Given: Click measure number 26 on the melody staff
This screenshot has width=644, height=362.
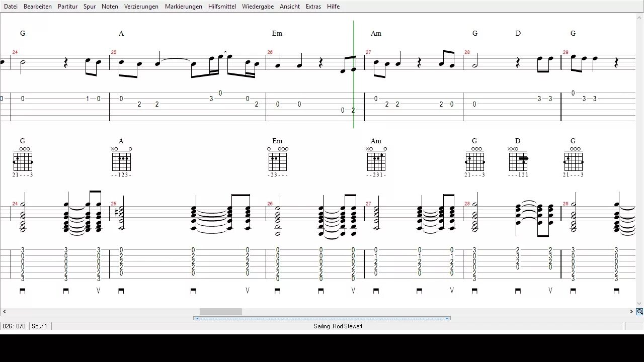Looking at the screenshot, I should [270, 52].
